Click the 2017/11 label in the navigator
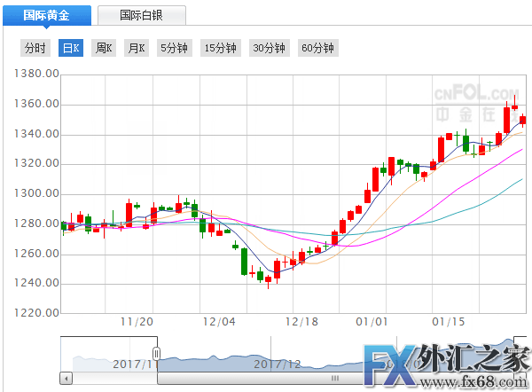 135,364
